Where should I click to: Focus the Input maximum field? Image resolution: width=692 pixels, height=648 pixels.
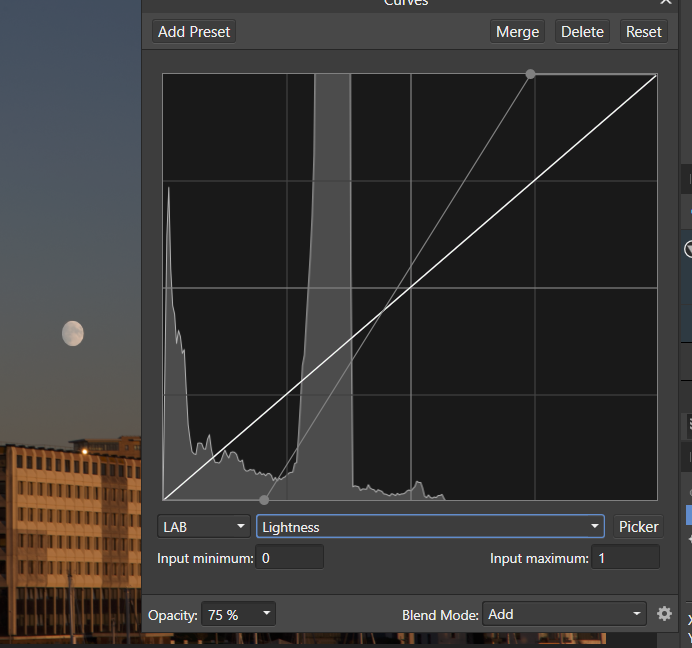tap(625, 558)
